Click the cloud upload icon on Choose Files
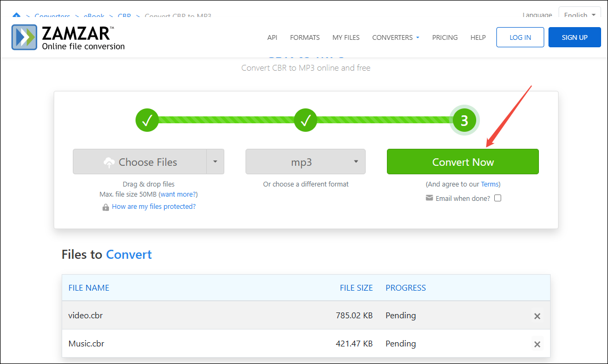 (x=109, y=163)
